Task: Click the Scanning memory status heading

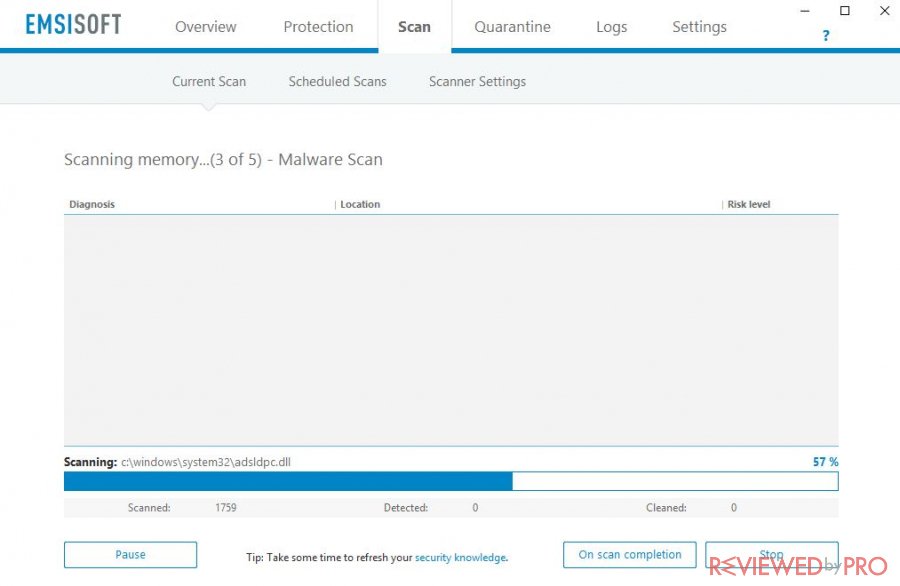Action: click(x=223, y=160)
